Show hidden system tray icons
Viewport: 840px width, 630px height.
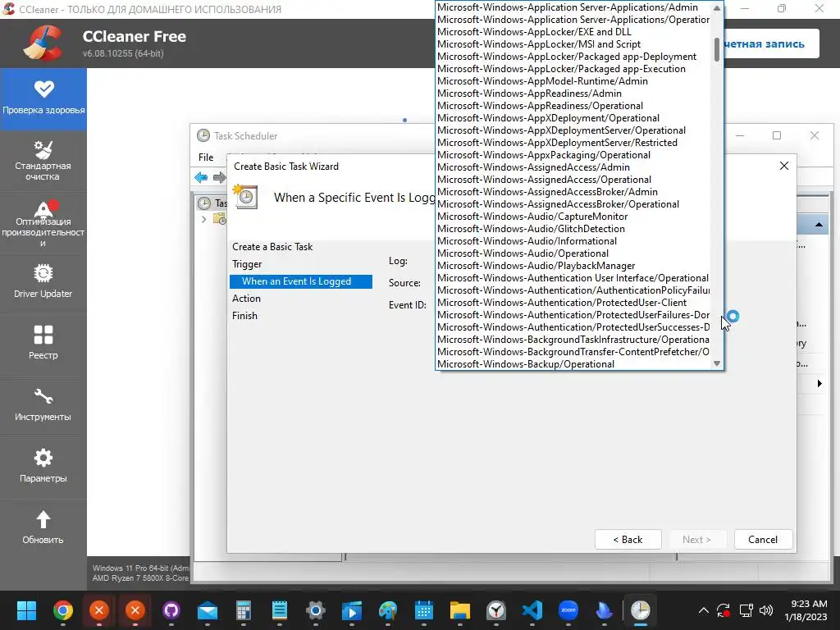(703, 610)
